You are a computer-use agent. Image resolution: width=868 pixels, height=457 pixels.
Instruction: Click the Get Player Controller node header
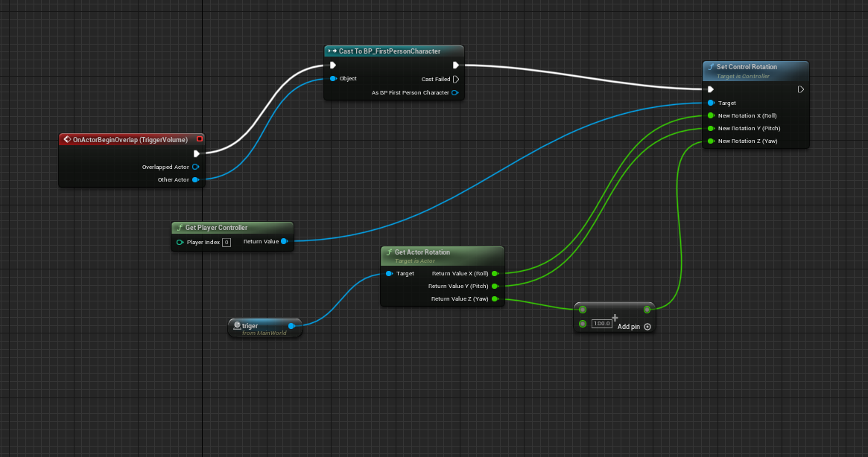click(x=232, y=228)
